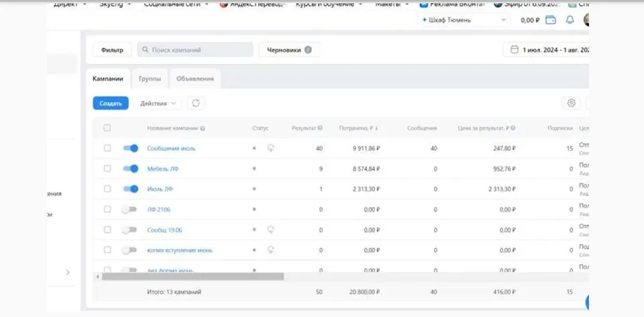This screenshot has height=317, width=644.
Task: Open the Июль ЛФ campaign link
Action: point(160,189)
